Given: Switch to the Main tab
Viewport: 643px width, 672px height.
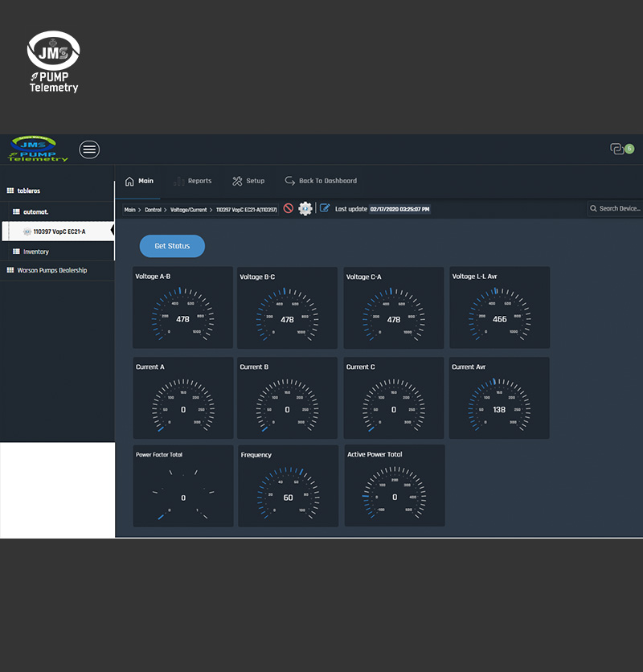Looking at the screenshot, I should pos(139,181).
